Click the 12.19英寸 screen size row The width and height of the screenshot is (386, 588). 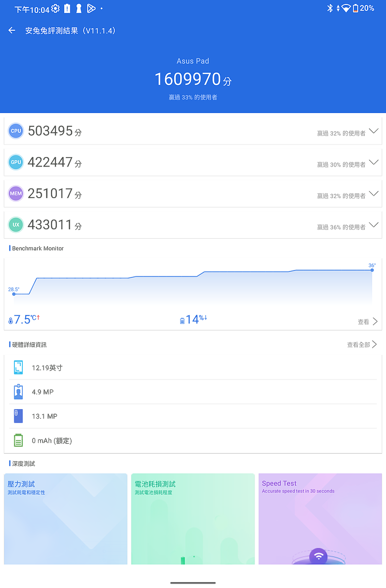(193, 368)
